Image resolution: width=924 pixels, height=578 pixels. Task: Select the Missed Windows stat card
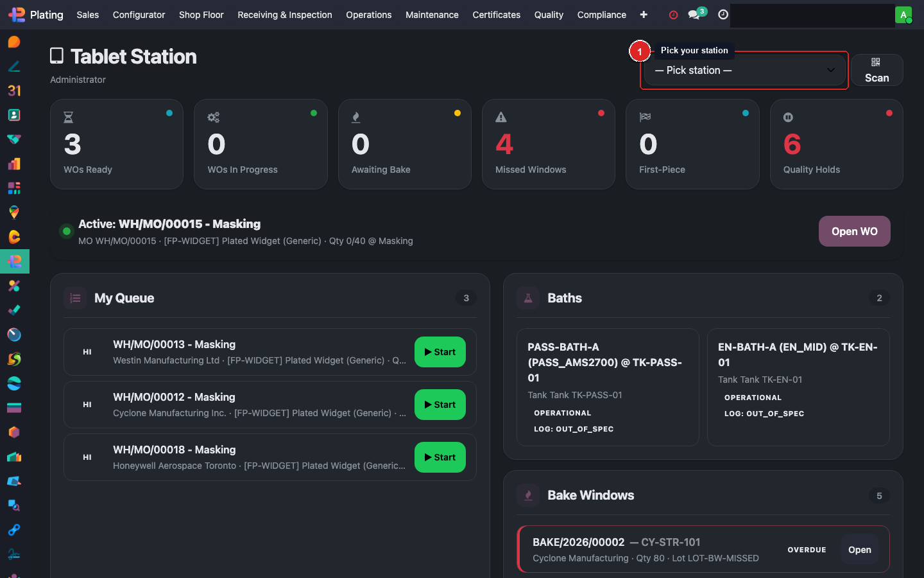coord(548,144)
